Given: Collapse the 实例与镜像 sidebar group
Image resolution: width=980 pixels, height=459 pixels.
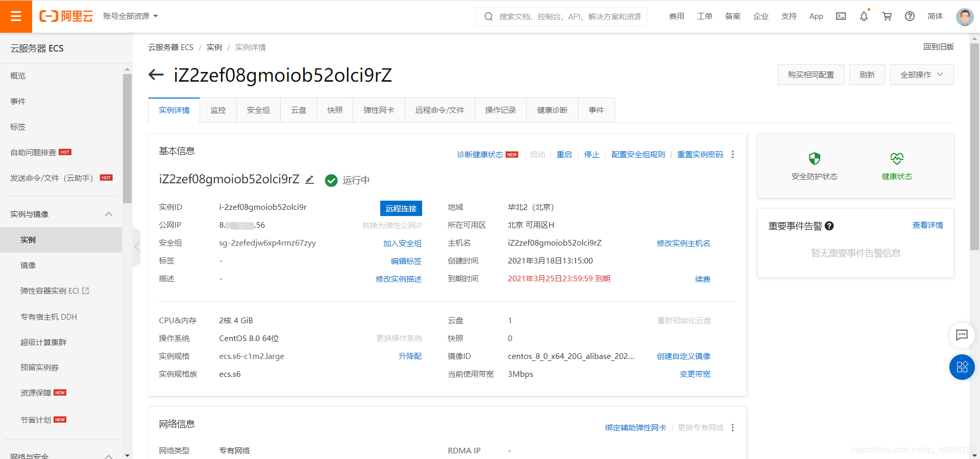Looking at the screenshot, I should [x=109, y=214].
